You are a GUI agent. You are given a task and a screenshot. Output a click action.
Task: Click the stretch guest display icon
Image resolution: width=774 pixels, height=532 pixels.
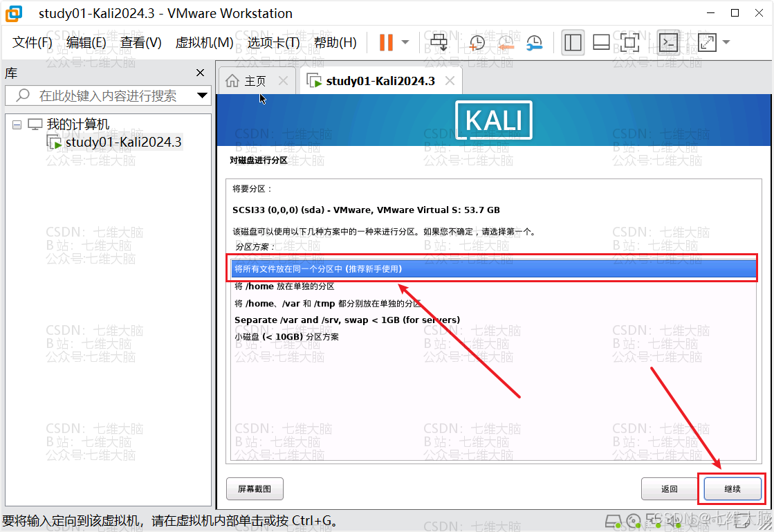[x=708, y=43]
